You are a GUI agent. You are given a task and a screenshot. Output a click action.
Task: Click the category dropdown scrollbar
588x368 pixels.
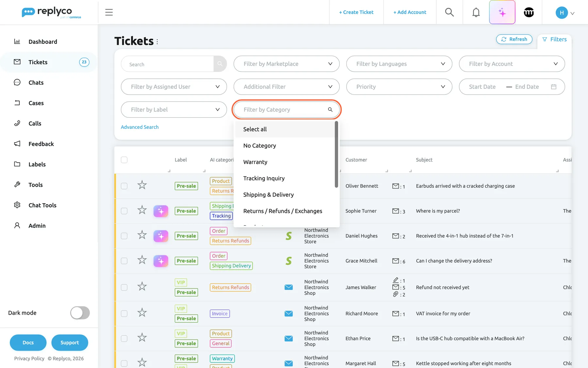(336, 154)
